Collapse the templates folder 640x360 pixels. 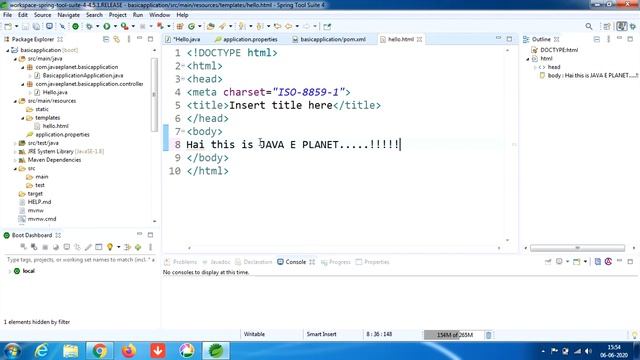22,118
